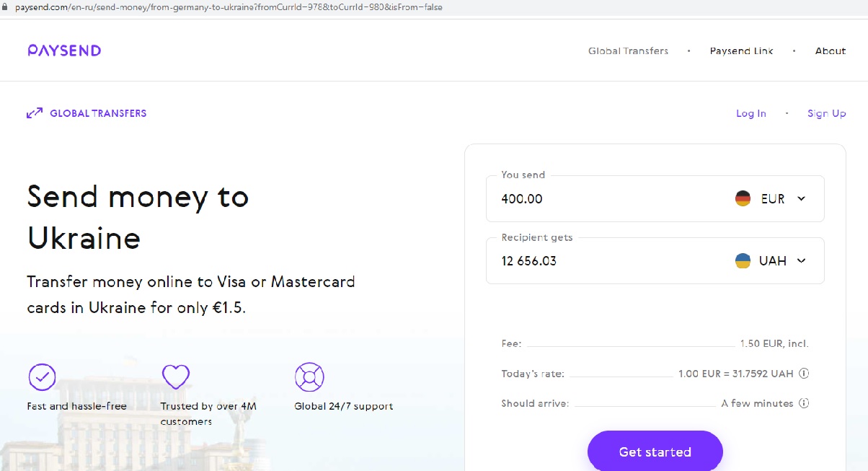
Task: Click the Sign Up link
Action: point(826,114)
